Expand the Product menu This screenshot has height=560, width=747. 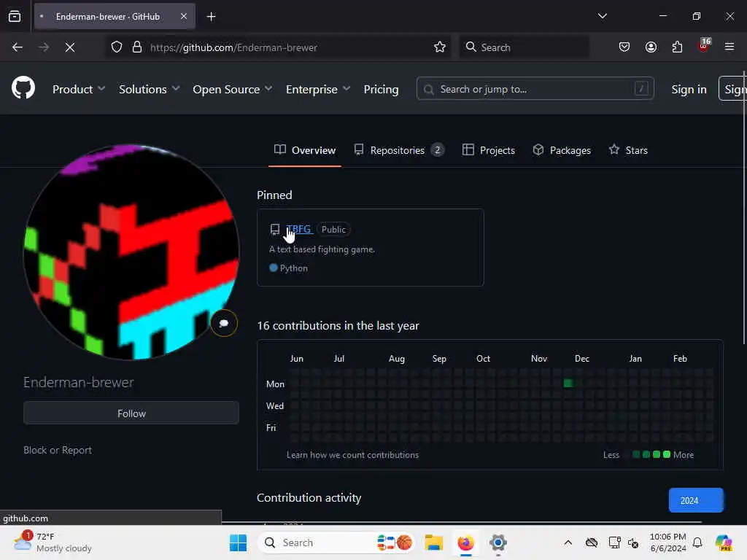79,89
